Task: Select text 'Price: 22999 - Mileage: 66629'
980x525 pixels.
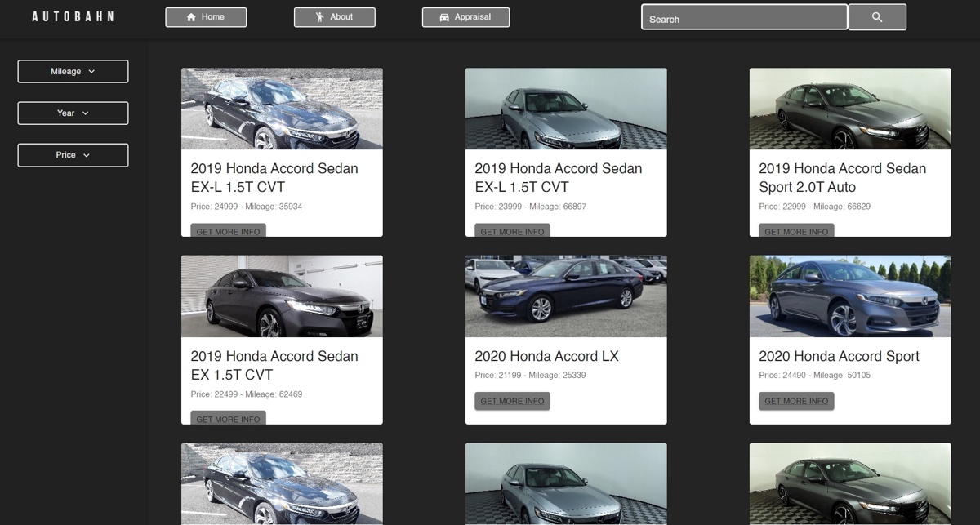Action: [x=815, y=207]
